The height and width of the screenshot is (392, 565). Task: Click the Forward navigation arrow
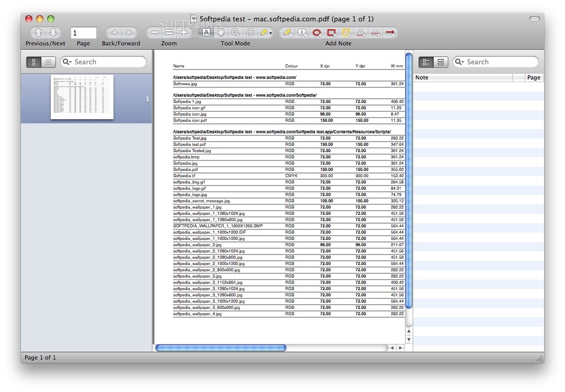[x=129, y=33]
